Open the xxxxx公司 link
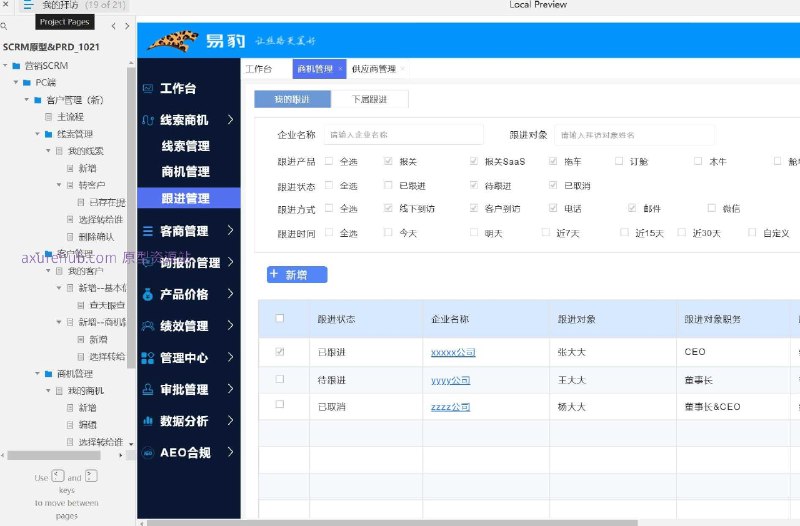 click(x=453, y=352)
